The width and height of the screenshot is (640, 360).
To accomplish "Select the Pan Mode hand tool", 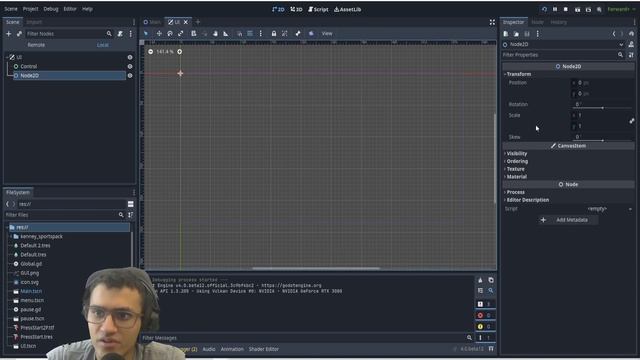I will [x=215, y=33].
